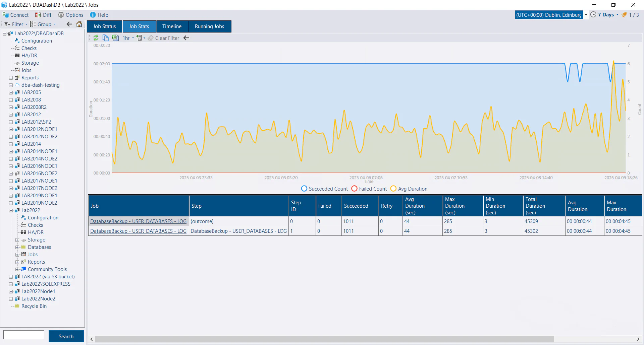Click the refresh icon above the chart
This screenshot has width=644, height=345.
(x=96, y=38)
